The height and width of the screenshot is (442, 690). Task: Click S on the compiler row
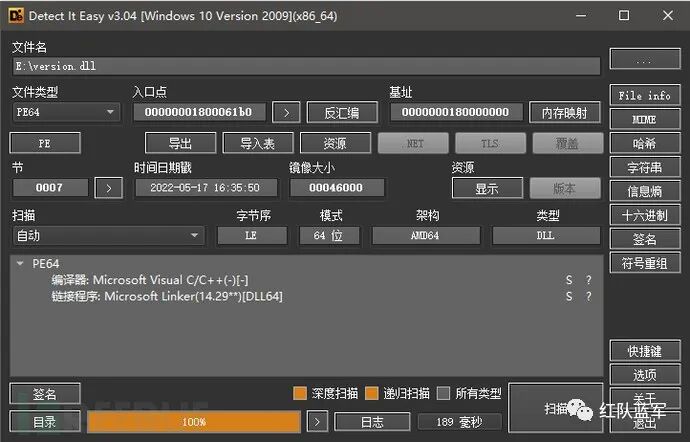(569, 280)
